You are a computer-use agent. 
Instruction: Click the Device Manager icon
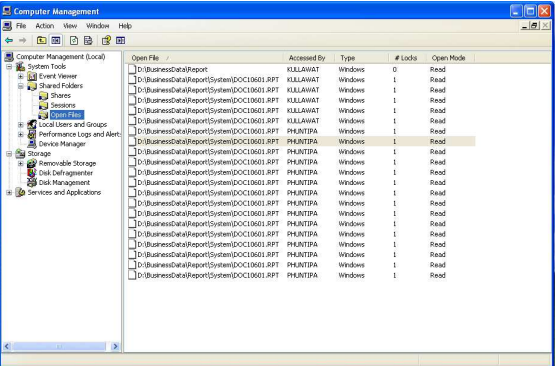click(32, 144)
